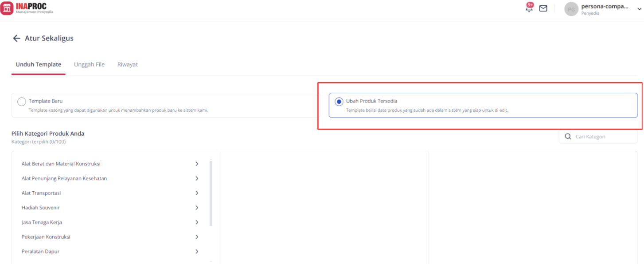
Task: Go back using the left arrow icon
Action: (x=17, y=38)
